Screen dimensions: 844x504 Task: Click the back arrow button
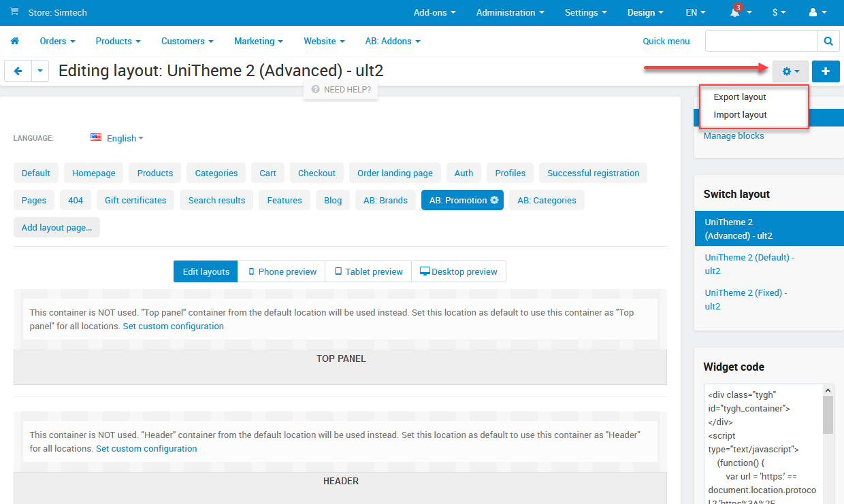18,71
